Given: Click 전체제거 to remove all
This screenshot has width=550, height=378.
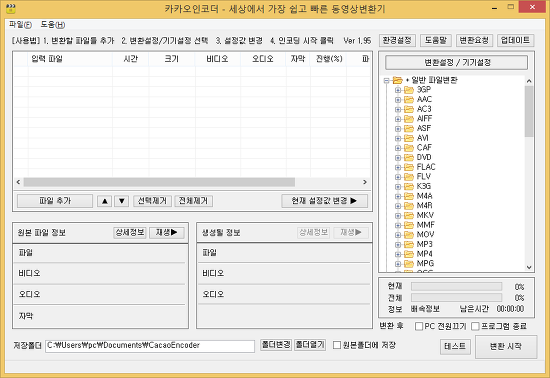Looking at the screenshot, I should [x=193, y=201].
